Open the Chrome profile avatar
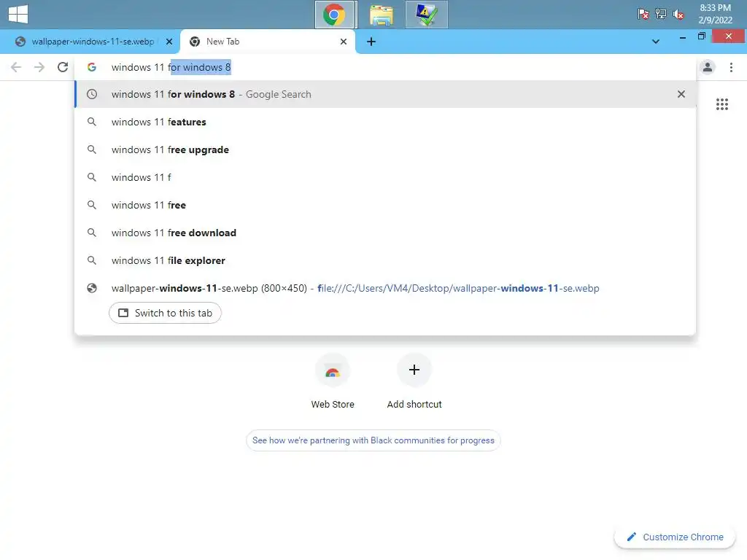Image resolution: width=747 pixels, height=560 pixels. [x=708, y=67]
